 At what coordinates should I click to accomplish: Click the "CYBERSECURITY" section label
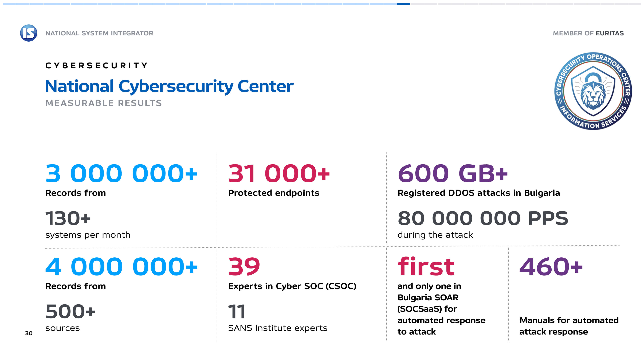96,66
